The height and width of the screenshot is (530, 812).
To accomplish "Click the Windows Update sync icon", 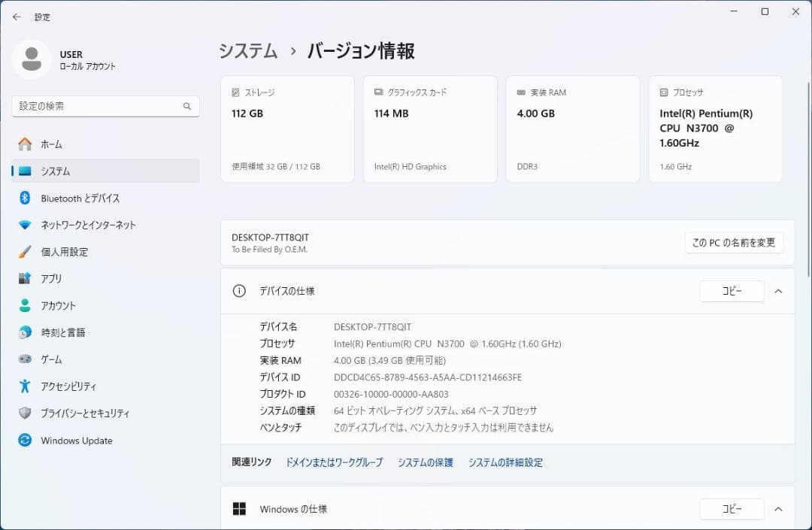I will pos(25,440).
